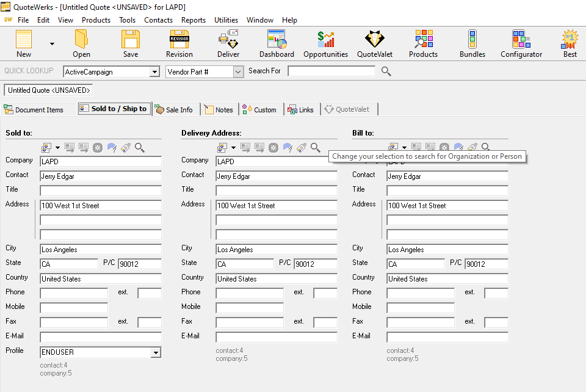Click magnifier icon in Sold to section
Image resolution: width=586 pixels, height=392 pixels.
click(x=140, y=148)
